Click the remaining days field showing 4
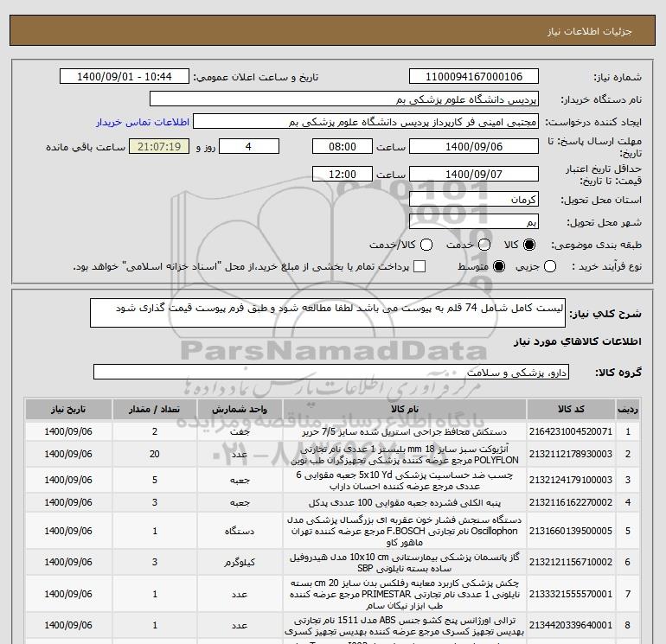 [249, 146]
